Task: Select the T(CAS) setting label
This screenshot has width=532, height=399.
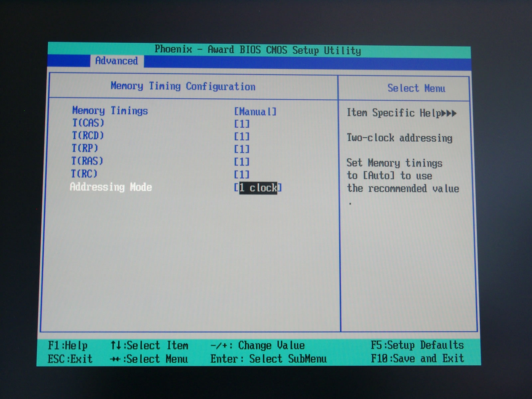Action: (88, 123)
